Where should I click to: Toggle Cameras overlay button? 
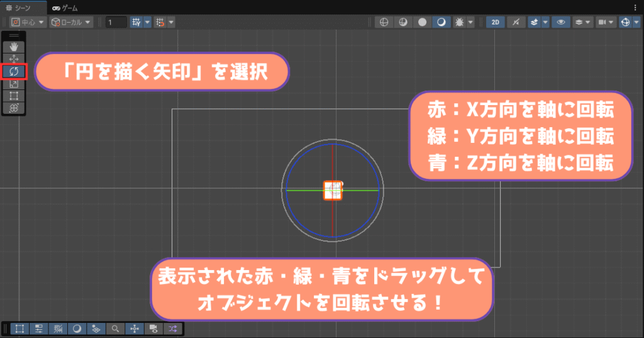pos(153,329)
